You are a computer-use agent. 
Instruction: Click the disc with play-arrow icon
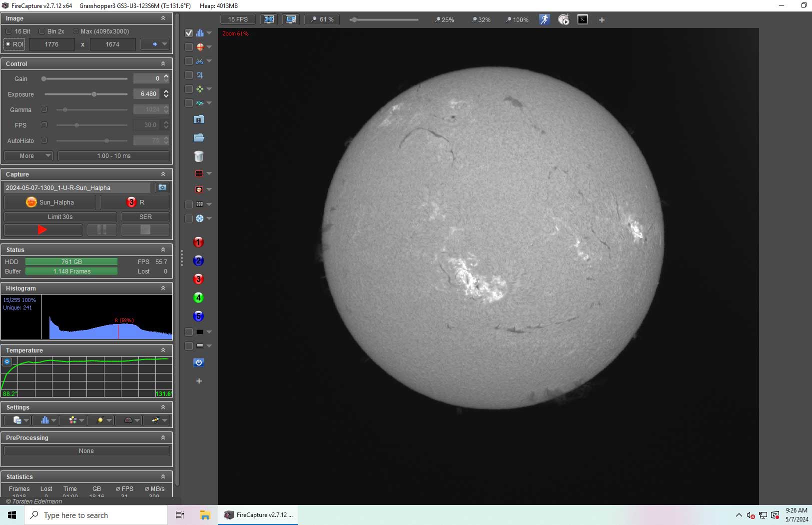[x=564, y=20]
